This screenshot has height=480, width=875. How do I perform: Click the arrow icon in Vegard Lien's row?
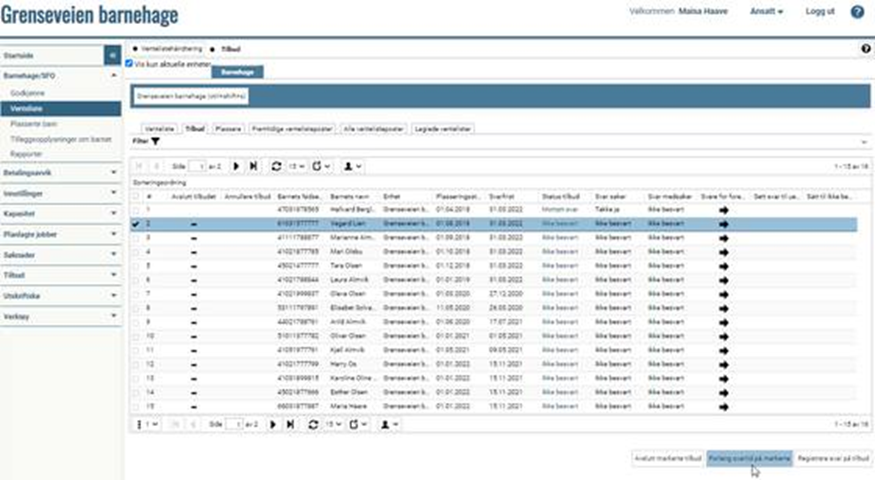point(723,225)
